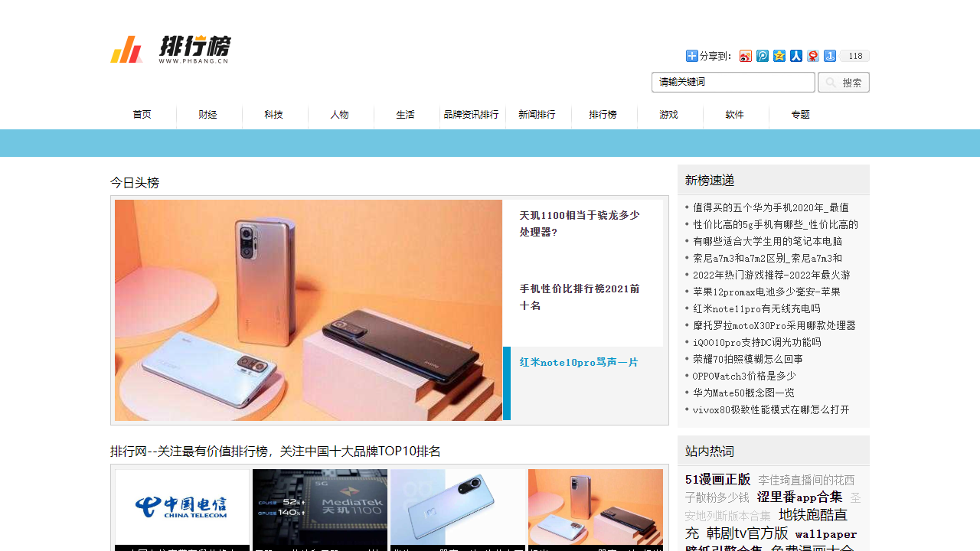Image resolution: width=980 pixels, height=551 pixels.
Task: Click the large Redmi phones headline image
Action: [x=309, y=310]
